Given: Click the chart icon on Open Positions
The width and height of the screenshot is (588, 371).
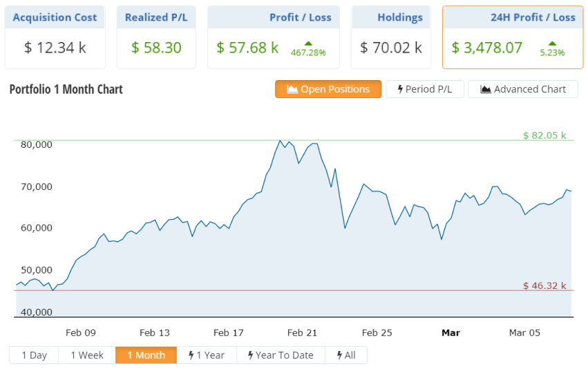Looking at the screenshot, I should (292, 89).
